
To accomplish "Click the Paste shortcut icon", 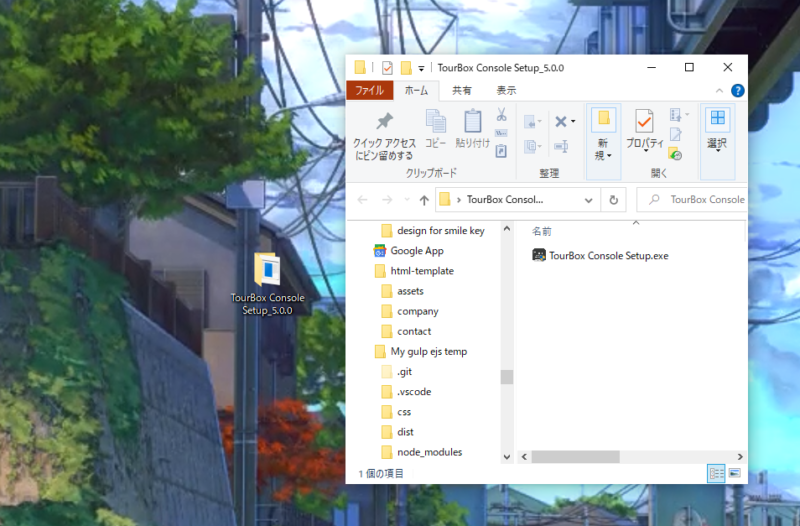I will (502, 151).
